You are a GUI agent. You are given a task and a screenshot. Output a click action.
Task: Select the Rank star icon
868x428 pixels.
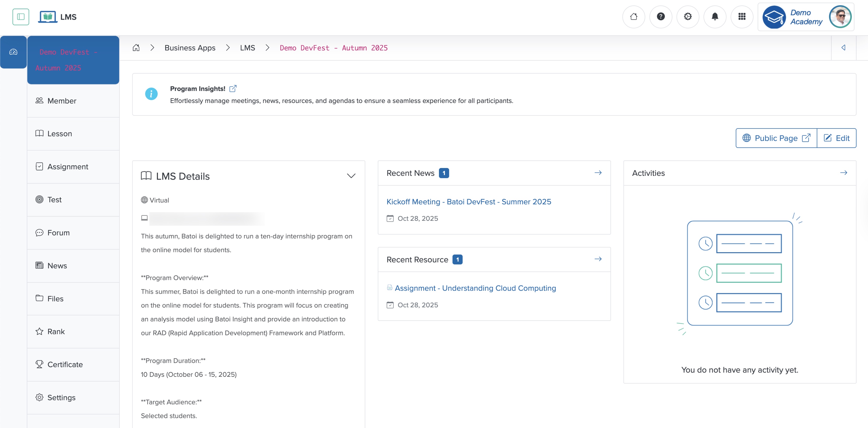coord(39,331)
